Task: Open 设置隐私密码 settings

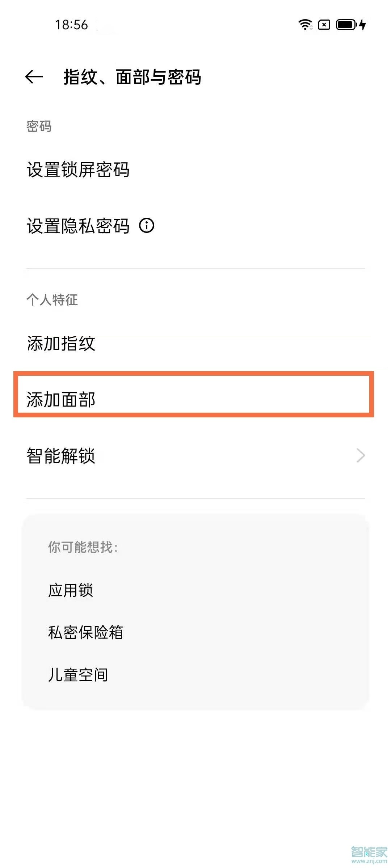Action: tap(79, 226)
